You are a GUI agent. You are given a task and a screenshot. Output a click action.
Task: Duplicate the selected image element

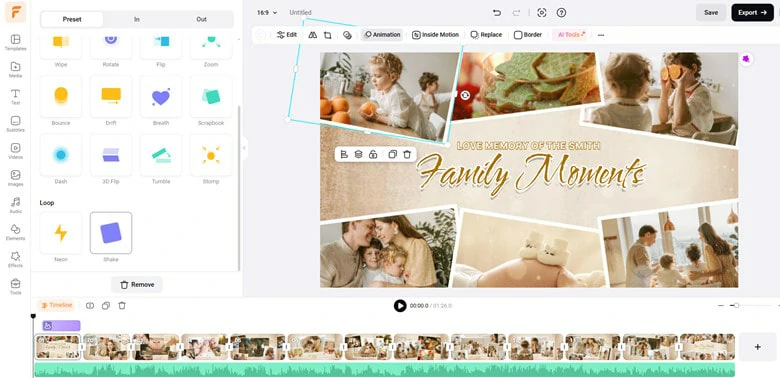pyautogui.click(x=392, y=154)
